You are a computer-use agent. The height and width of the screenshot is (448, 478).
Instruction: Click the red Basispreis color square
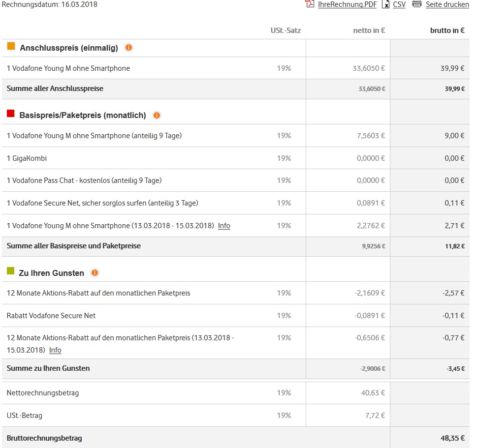(11, 114)
